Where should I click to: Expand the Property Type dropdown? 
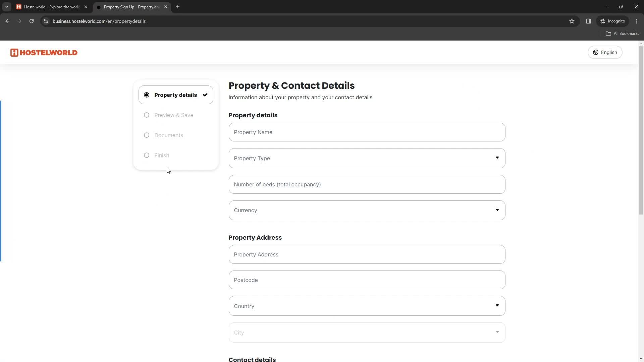pos(367,158)
